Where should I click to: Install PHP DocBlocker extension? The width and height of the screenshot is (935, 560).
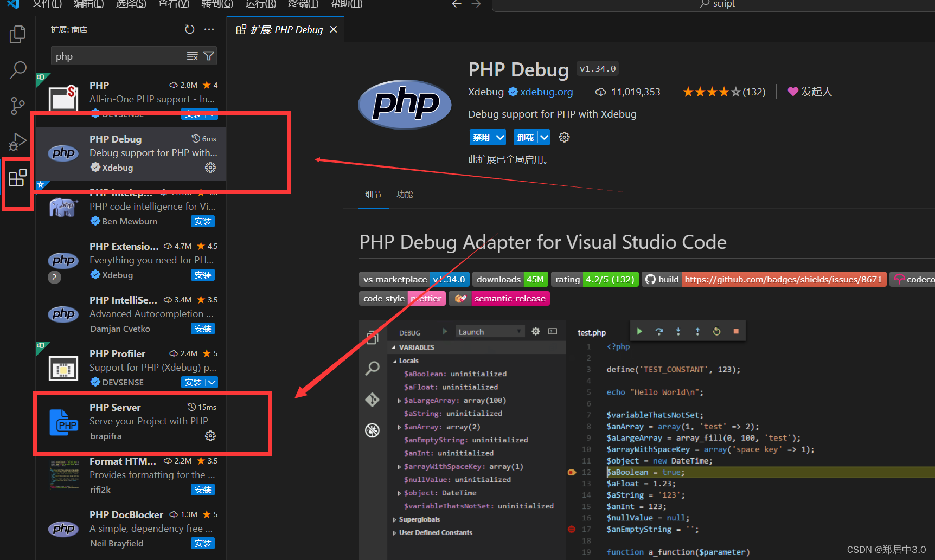coord(203,543)
